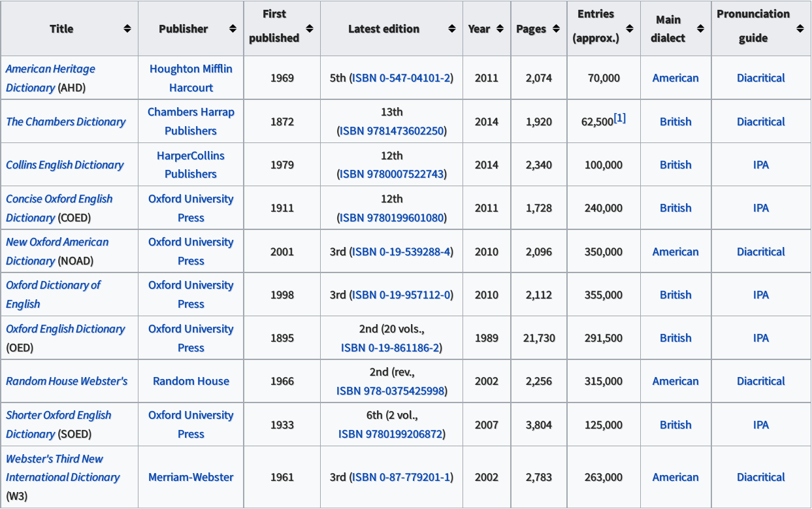This screenshot has height=509, width=812.
Task: Open ISBN 0-19-539288-4 link
Action: [401, 252]
